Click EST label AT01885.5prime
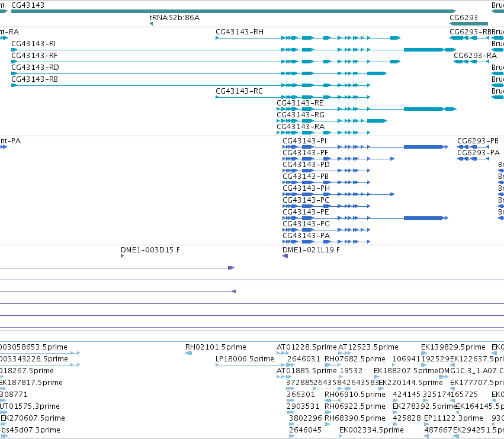Viewport: 504px width, 439px height. [x=307, y=371]
